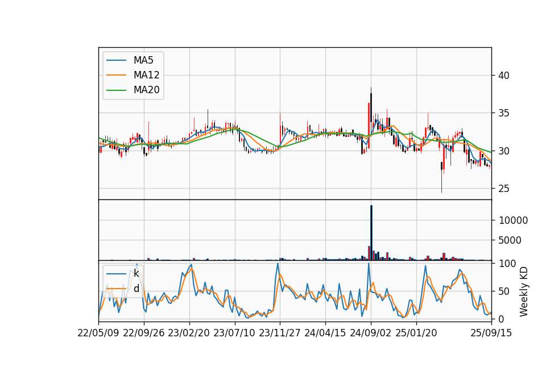The width and height of the screenshot is (546, 392).
Task: Click the blue MA5 legend line sample
Action: pyautogui.click(x=116, y=61)
